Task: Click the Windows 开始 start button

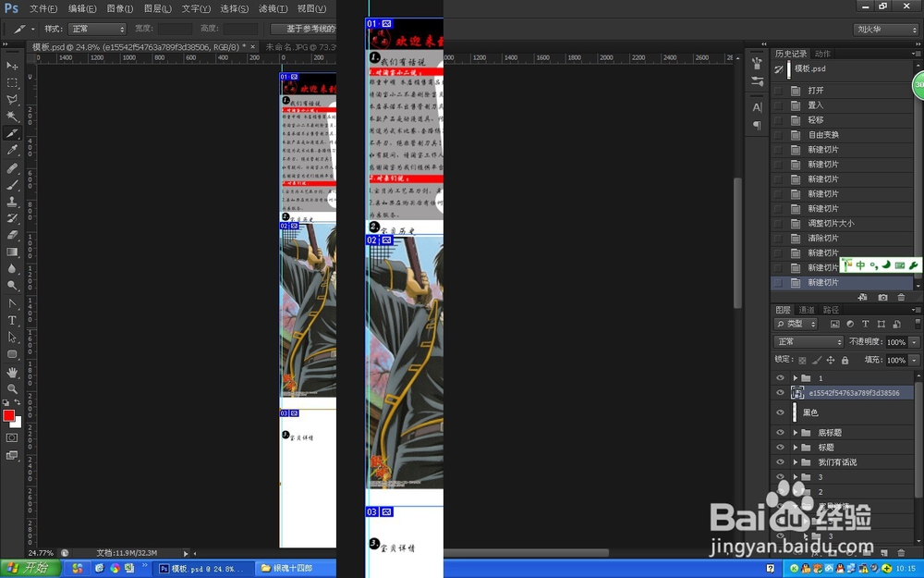Action: (x=30, y=569)
